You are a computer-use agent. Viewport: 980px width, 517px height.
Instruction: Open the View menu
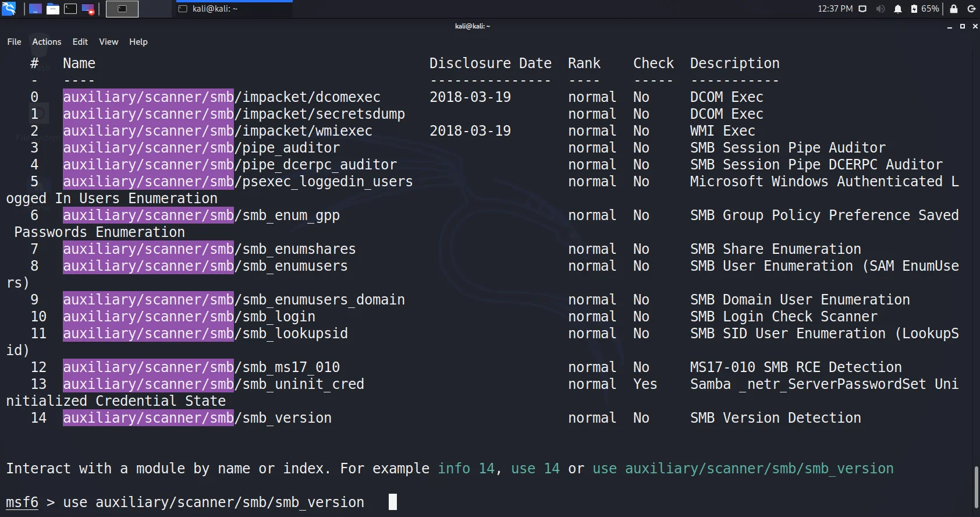click(108, 42)
